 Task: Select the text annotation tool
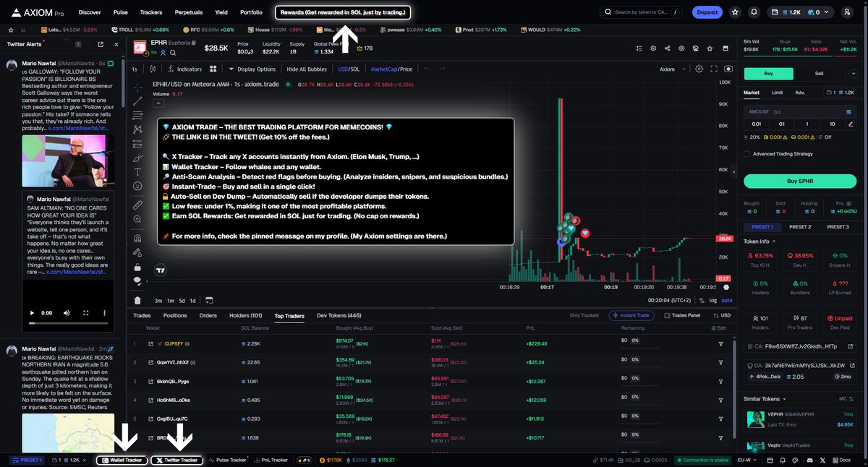[137, 171]
